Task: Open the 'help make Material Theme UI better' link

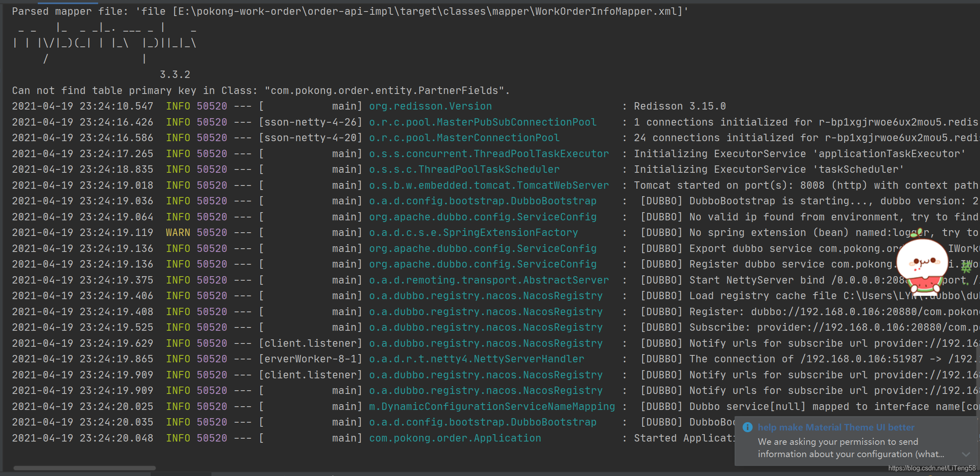Action: coord(836,427)
